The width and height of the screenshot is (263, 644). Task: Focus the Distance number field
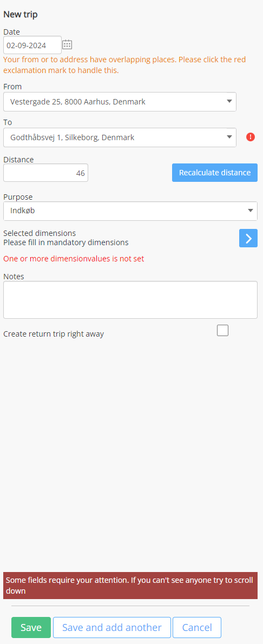pos(45,173)
